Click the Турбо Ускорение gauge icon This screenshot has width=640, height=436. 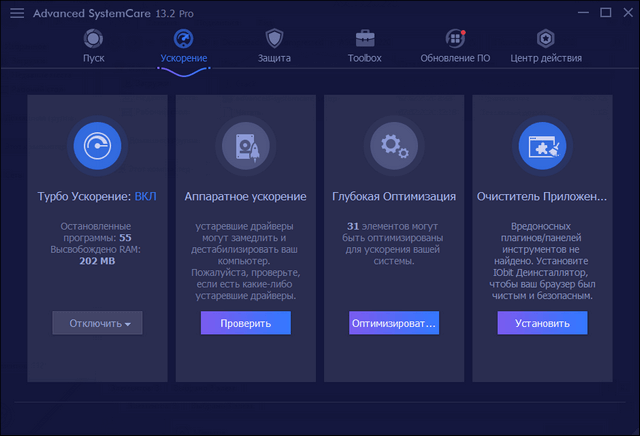98,146
